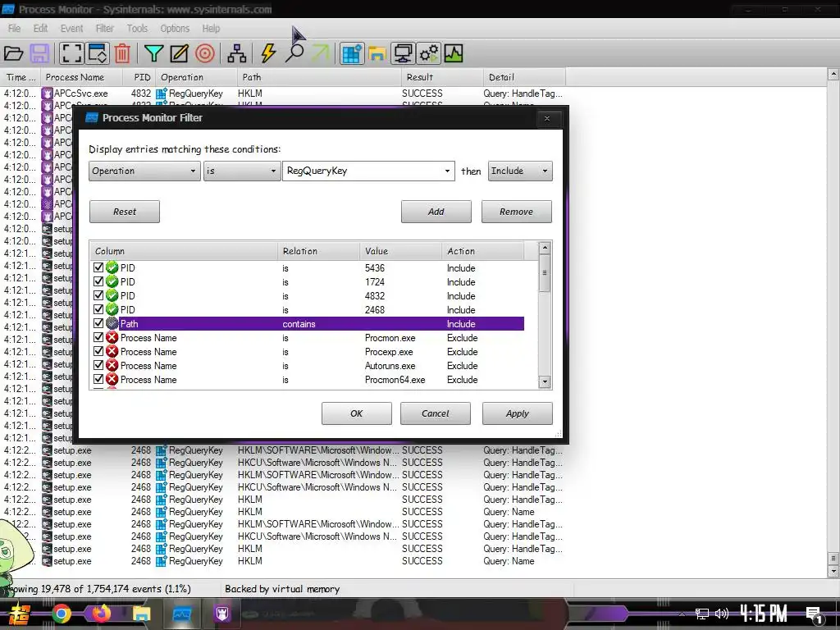Clear display with the trash icon
The width and height of the screenshot is (840, 630).
(x=123, y=53)
